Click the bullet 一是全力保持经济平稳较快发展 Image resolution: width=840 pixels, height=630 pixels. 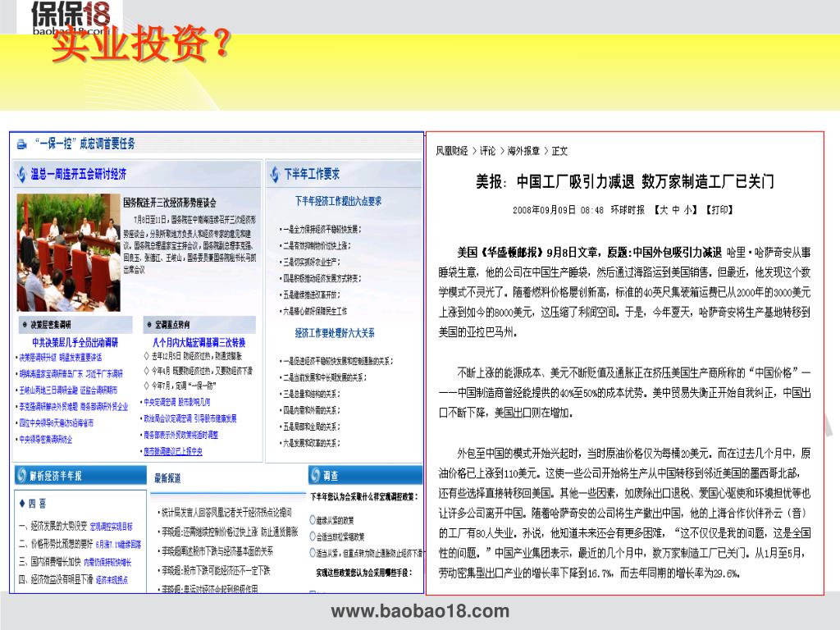point(321,230)
